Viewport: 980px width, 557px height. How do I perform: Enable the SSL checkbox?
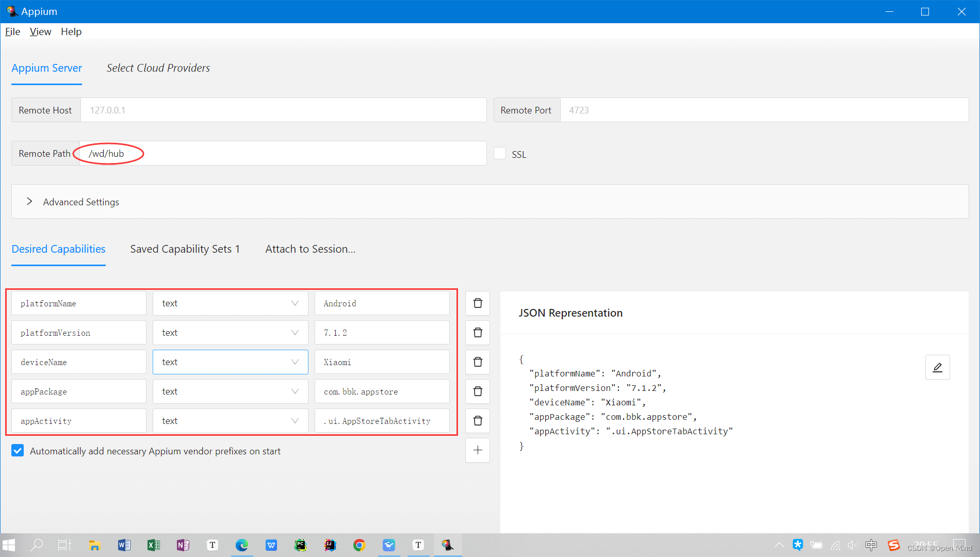500,154
